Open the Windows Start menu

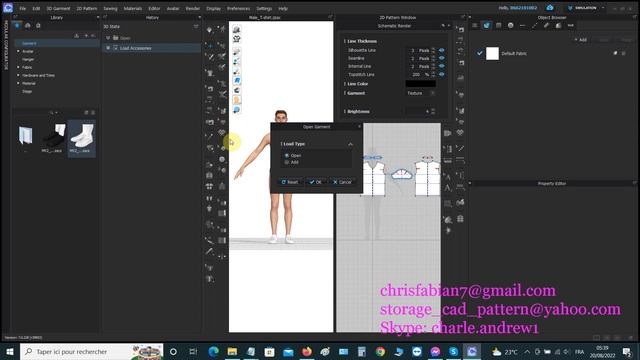pyautogui.click(x=9, y=351)
